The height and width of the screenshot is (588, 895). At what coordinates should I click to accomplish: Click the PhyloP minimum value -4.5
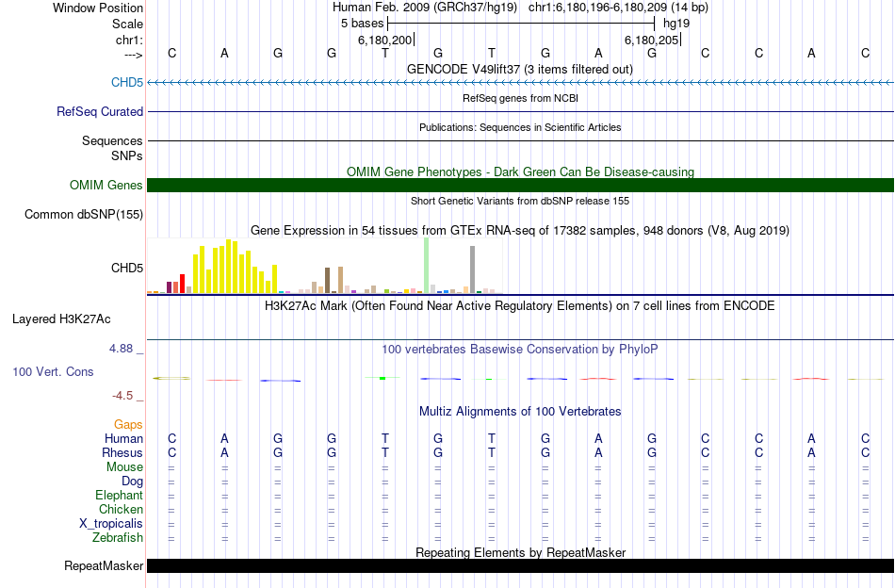point(122,396)
